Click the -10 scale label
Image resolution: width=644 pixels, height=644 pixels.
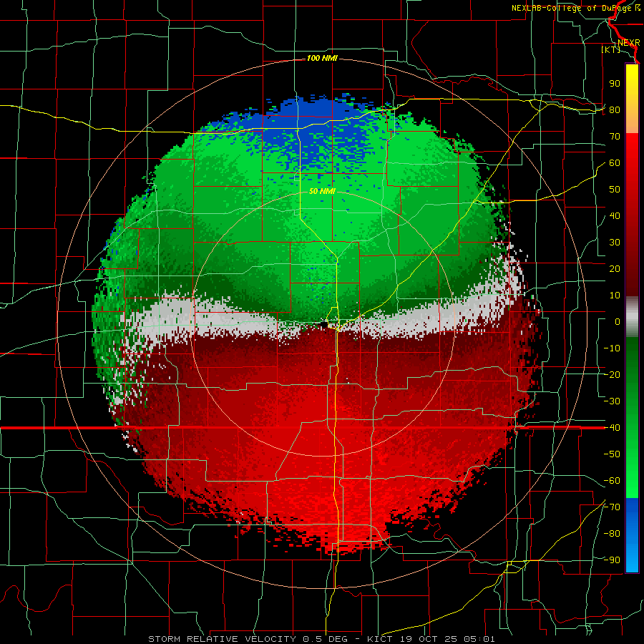(x=612, y=348)
